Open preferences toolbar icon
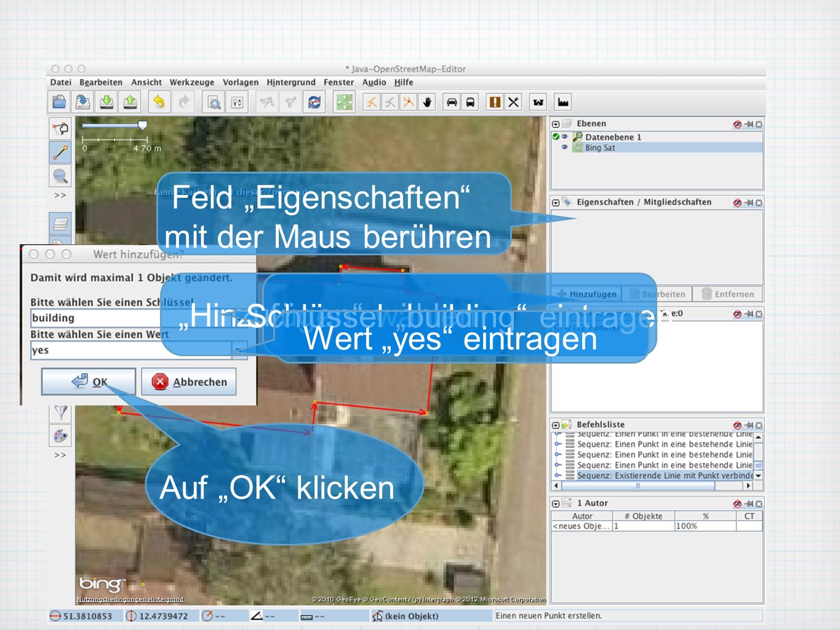 click(237, 102)
